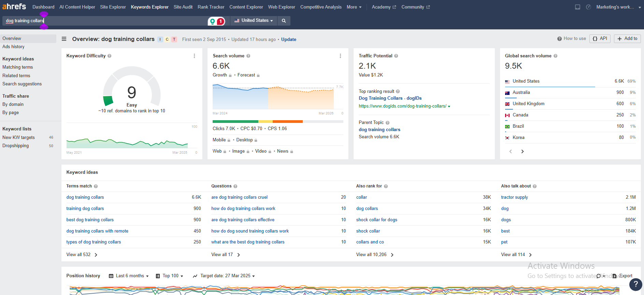This screenshot has height=295, width=644.
Task: Click the header icon left of Marketing's workspace
Action: 589,7
